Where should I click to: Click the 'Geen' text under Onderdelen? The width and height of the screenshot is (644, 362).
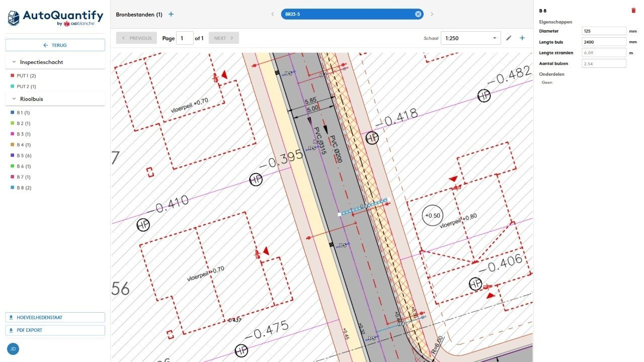[547, 82]
